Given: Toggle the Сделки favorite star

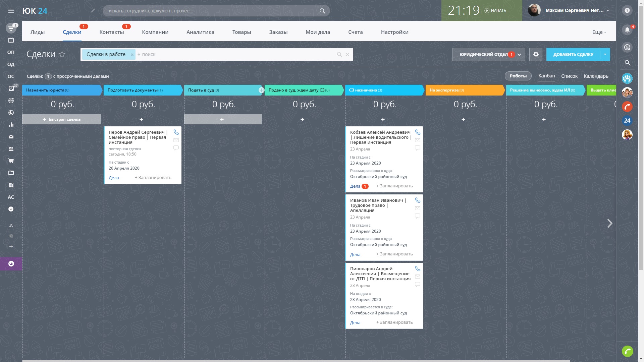Looking at the screenshot, I should pos(62,54).
